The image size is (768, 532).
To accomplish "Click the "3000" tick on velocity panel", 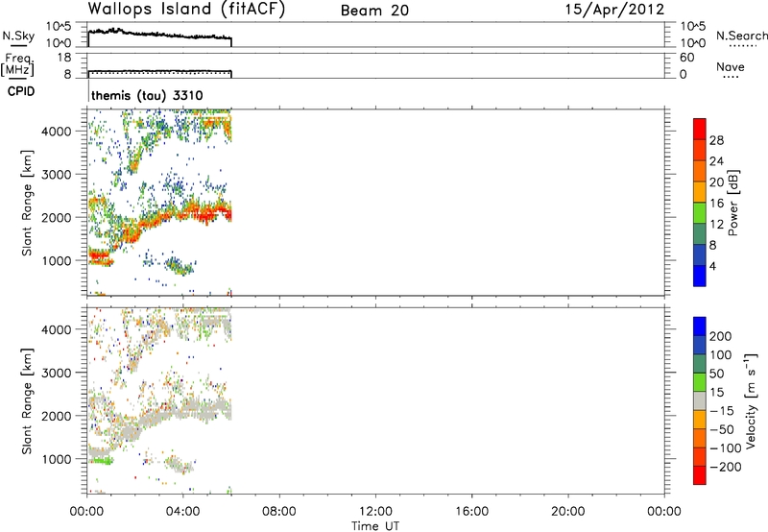I will [x=57, y=373].
